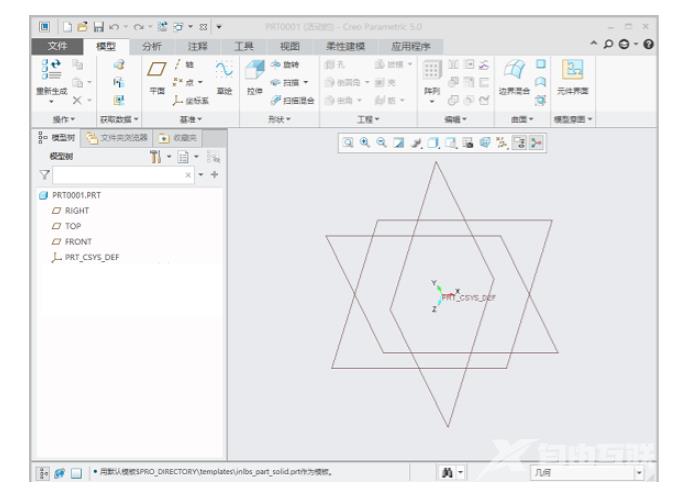Undo the last action
Screen dimensions: 673x496
pyautogui.click(x=114, y=27)
